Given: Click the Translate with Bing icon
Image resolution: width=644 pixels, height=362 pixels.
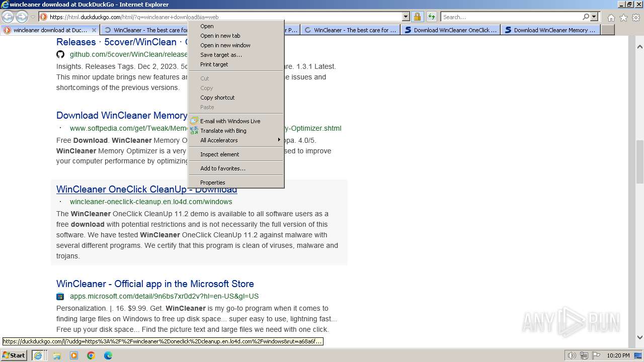Looking at the screenshot, I should pyautogui.click(x=194, y=131).
